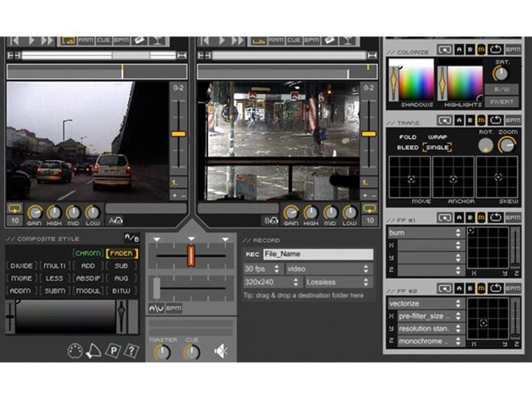Click the bell-shaped icon beside MIDI icon
532x399 pixels.
(x=93, y=351)
